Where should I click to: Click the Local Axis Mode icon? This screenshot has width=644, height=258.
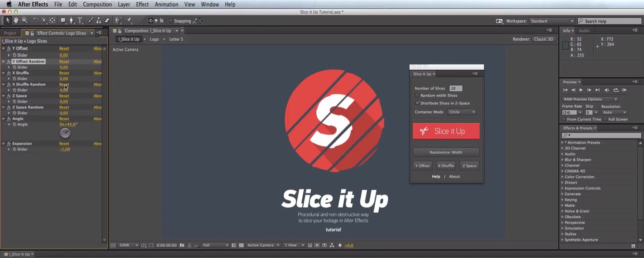pos(150,21)
